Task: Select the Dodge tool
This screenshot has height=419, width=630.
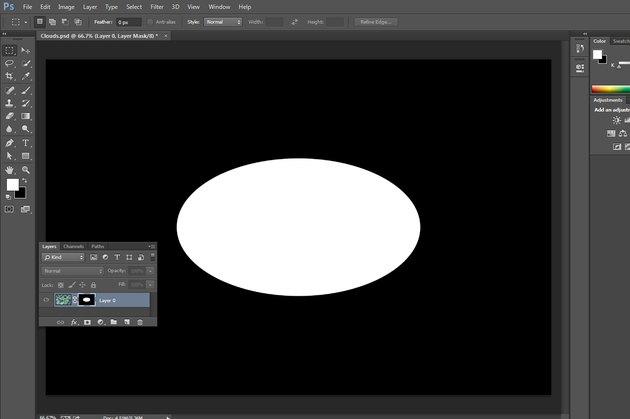Action: coord(26,129)
